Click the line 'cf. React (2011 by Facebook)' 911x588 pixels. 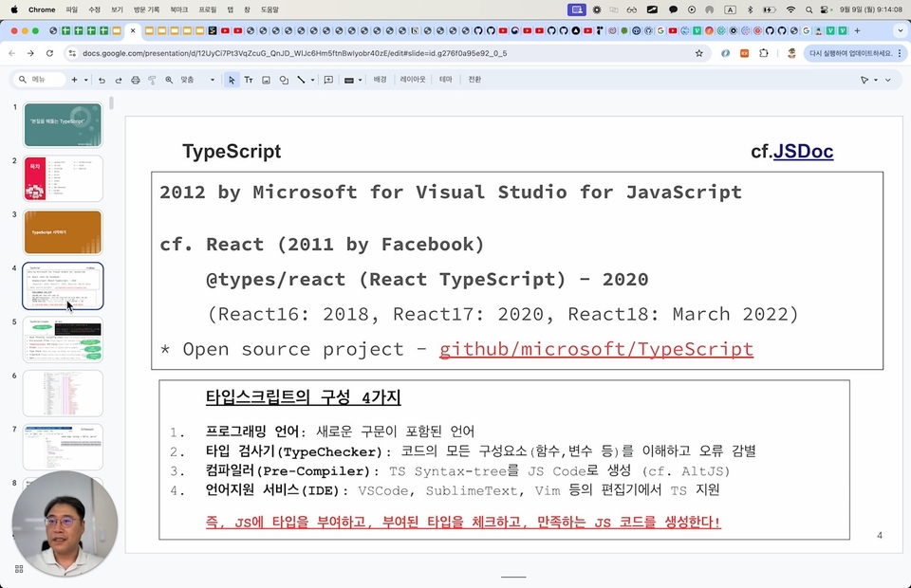(322, 245)
